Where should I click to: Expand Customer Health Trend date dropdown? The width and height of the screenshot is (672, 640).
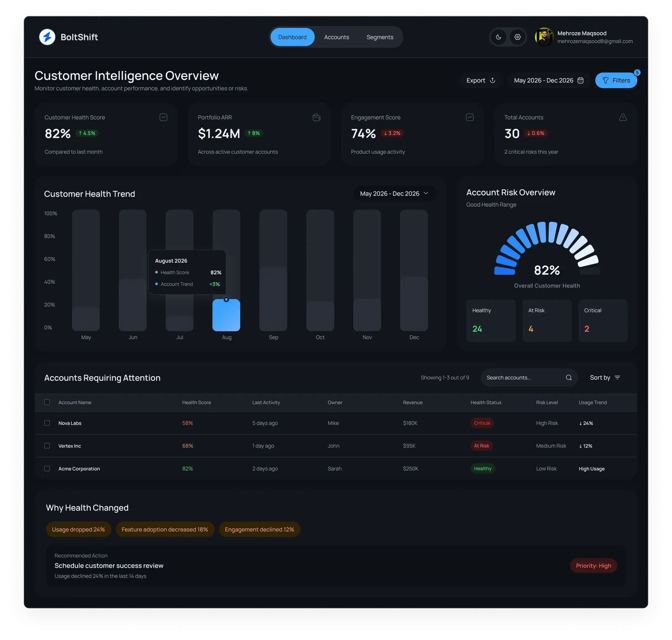click(394, 193)
